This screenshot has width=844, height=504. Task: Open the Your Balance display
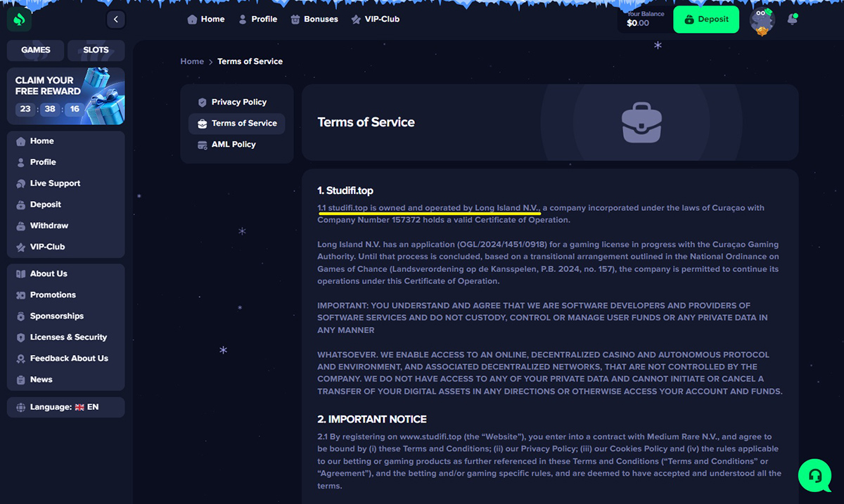coord(644,19)
